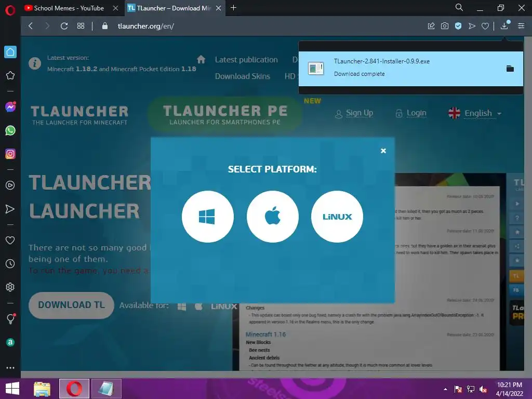Reload the current page

point(64,26)
